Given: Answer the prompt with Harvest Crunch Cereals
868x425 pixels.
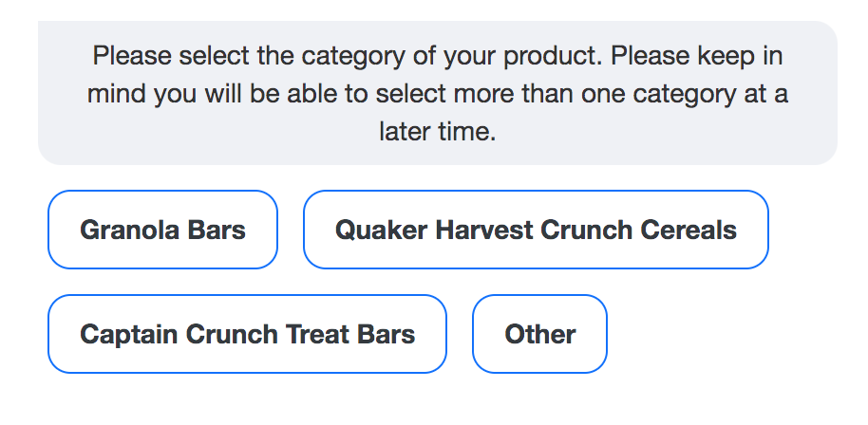Looking at the screenshot, I should (536, 230).
